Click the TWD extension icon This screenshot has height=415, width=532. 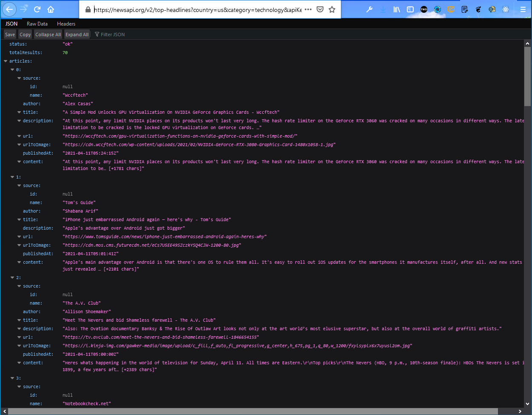click(424, 9)
